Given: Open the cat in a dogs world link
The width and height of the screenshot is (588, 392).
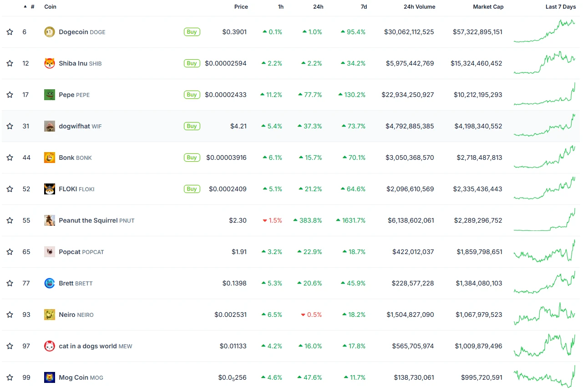Looking at the screenshot, I should [x=95, y=346].
